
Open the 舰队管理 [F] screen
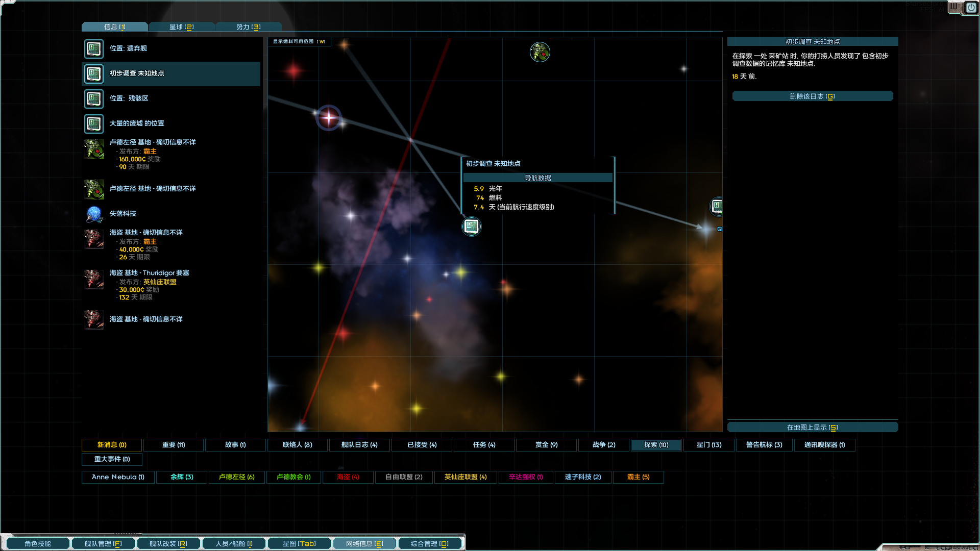click(x=103, y=544)
